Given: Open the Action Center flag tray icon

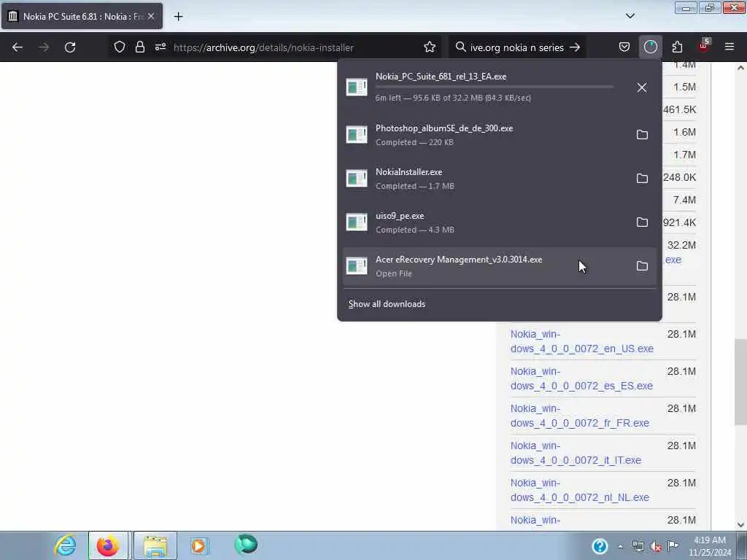Looking at the screenshot, I should (673, 545).
